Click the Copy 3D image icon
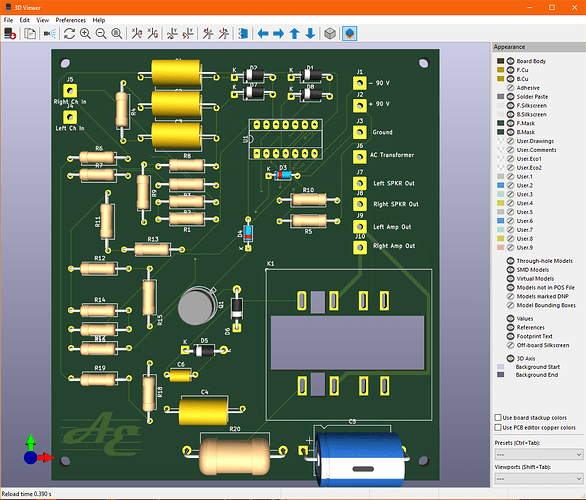586x500 pixels. 30,34
